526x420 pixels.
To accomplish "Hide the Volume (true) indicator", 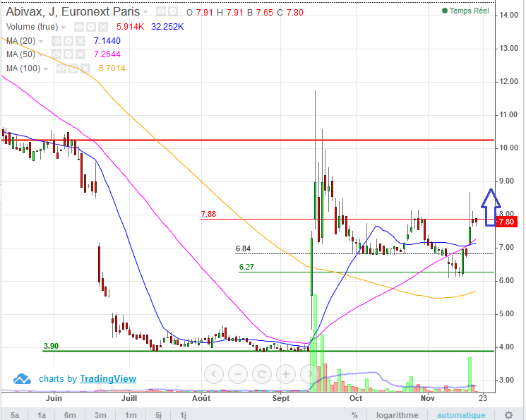I will tap(79, 27).
